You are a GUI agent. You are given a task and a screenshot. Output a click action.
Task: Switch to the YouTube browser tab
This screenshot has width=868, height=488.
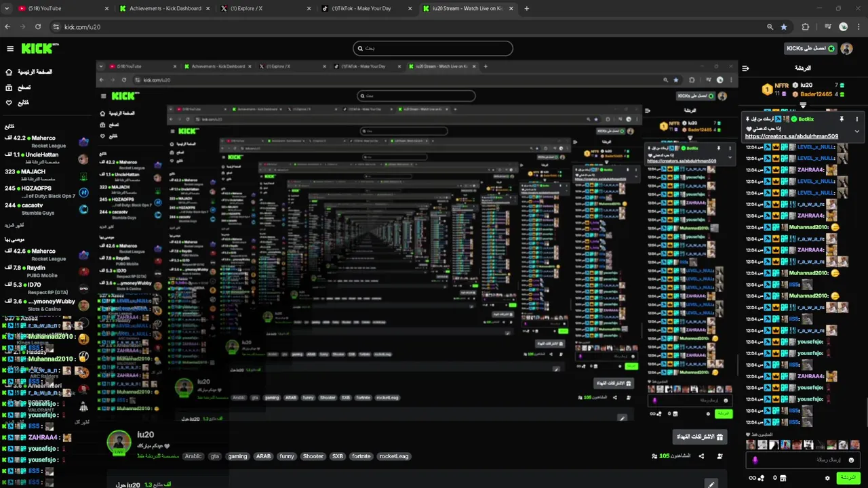click(x=61, y=8)
